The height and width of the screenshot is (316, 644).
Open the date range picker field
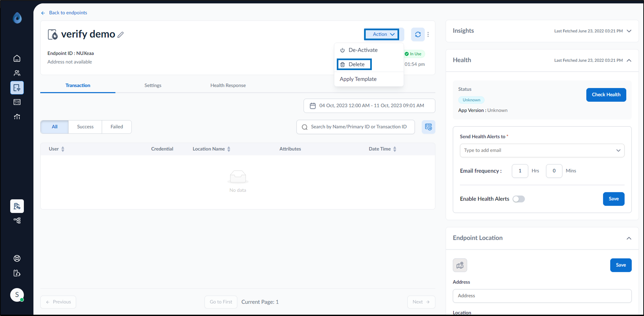[369, 106]
